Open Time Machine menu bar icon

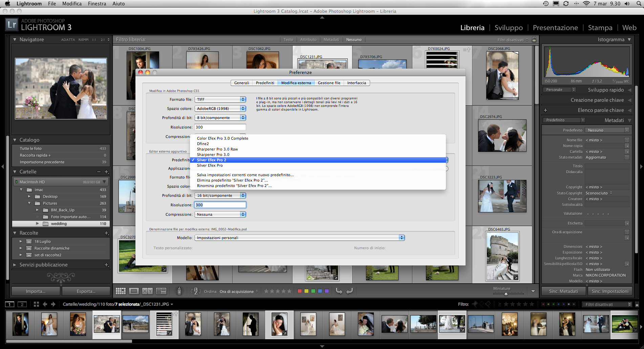point(545,4)
